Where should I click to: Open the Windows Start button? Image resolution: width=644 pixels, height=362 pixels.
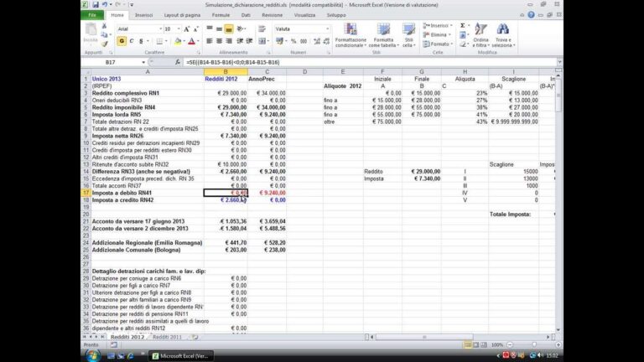pyautogui.click(x=92, y=355)
